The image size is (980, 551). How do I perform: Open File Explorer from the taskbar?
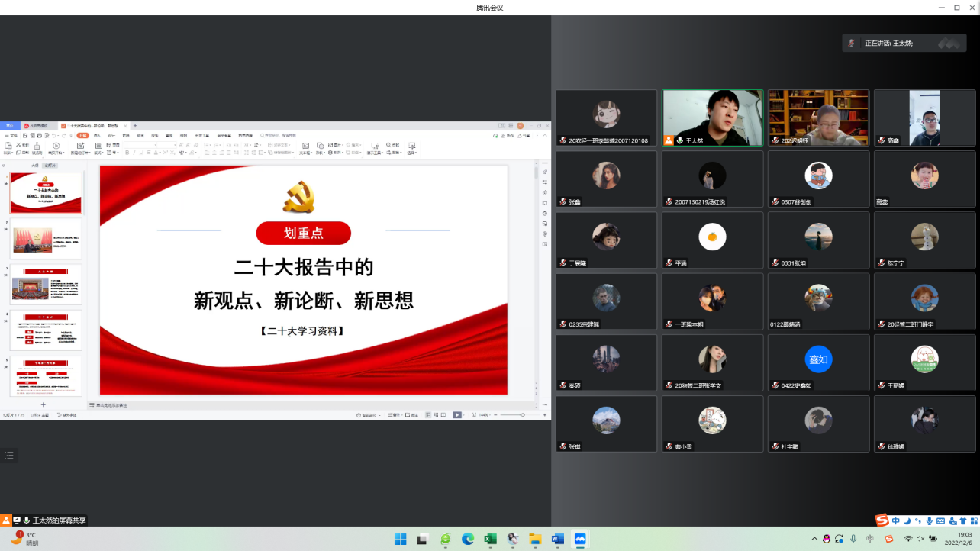coord(535,539)
